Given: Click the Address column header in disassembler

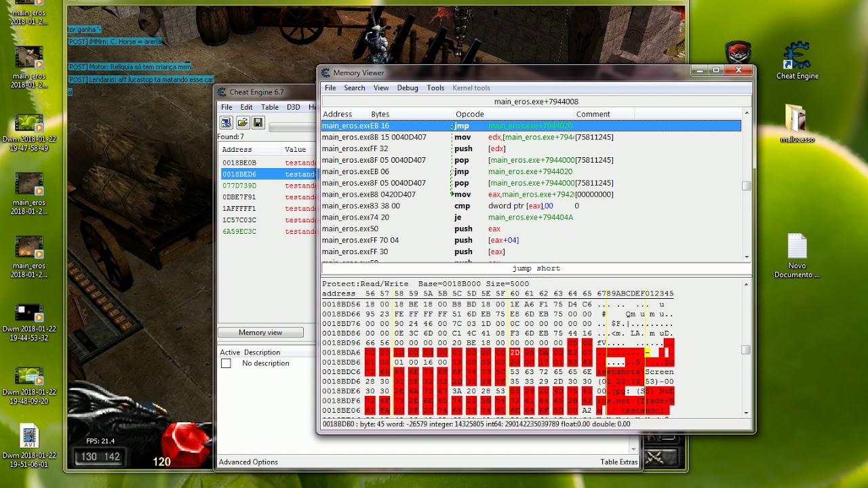Looking at the screenshot, I should 345,114.
